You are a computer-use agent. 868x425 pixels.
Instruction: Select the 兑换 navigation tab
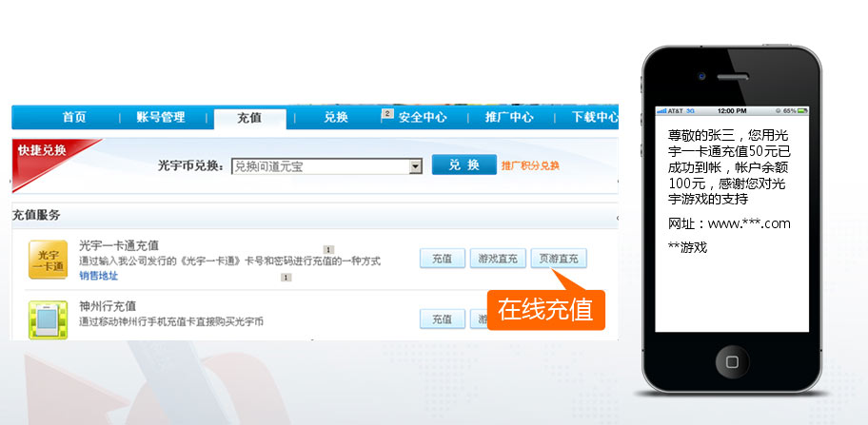[x=336, y=118]
